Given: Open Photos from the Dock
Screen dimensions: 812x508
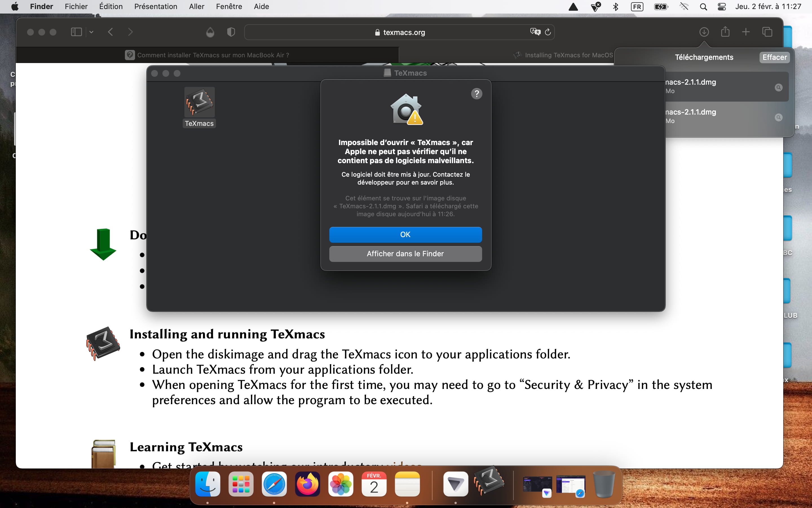Looking at the screenshot, I should click(x=341, y=484).
